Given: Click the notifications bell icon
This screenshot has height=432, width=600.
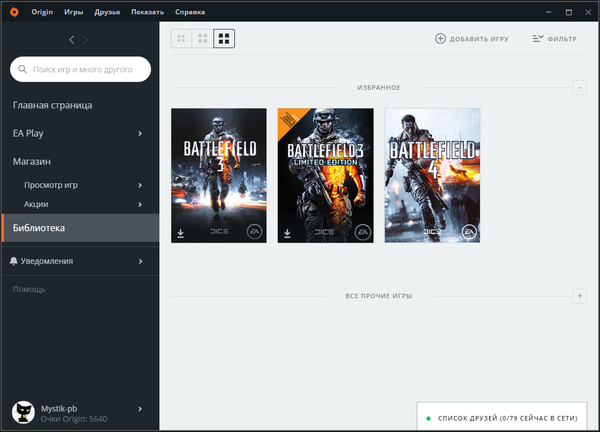Looking at the screenshot, I should (x=13, y=261).
